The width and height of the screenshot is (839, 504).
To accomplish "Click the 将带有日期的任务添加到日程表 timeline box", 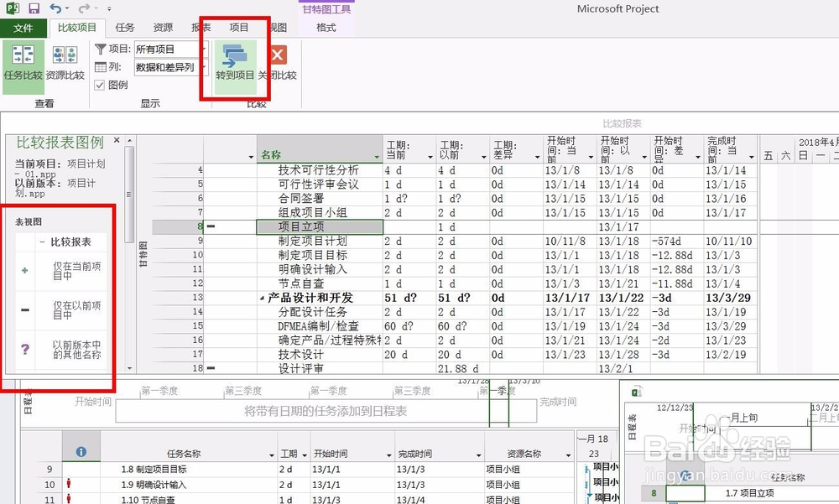I will [326, 411].
